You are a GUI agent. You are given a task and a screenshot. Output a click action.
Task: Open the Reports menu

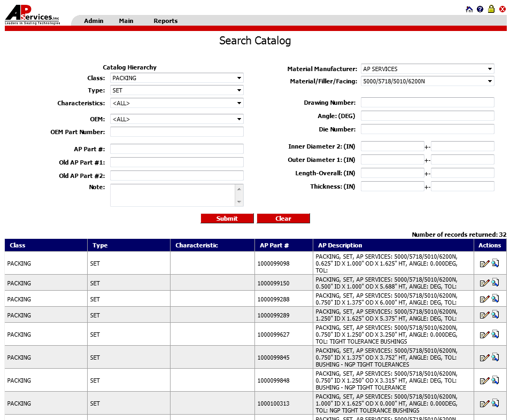166,21
